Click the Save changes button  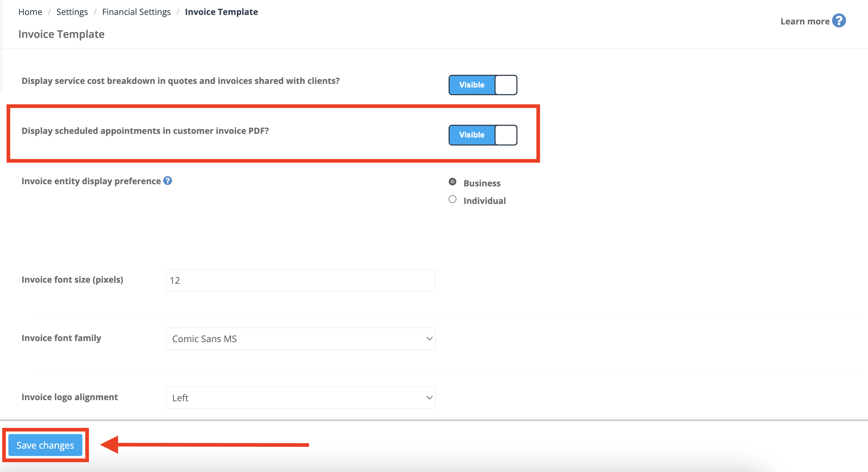click(x=46, y=445)
